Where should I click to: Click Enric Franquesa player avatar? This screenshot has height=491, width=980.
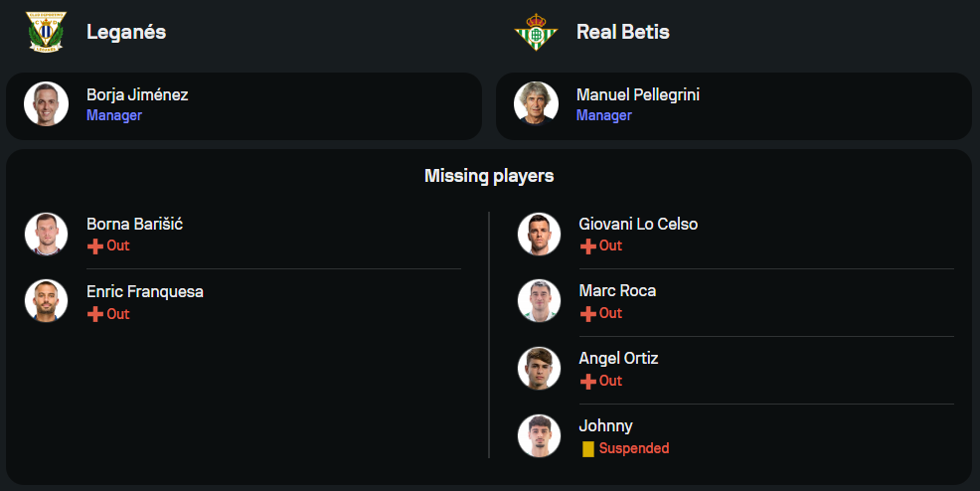[46, 301]
